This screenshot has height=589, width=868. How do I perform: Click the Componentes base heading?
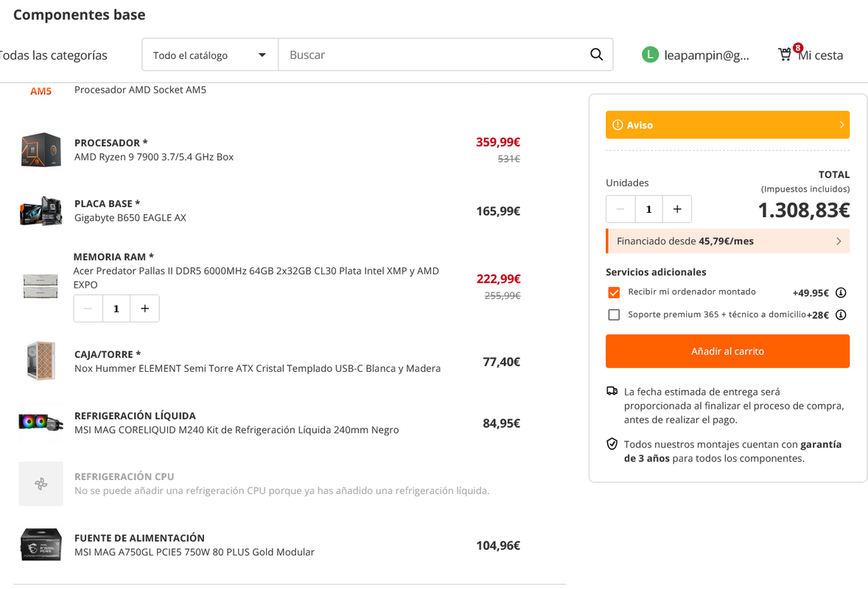pos(79,15)
